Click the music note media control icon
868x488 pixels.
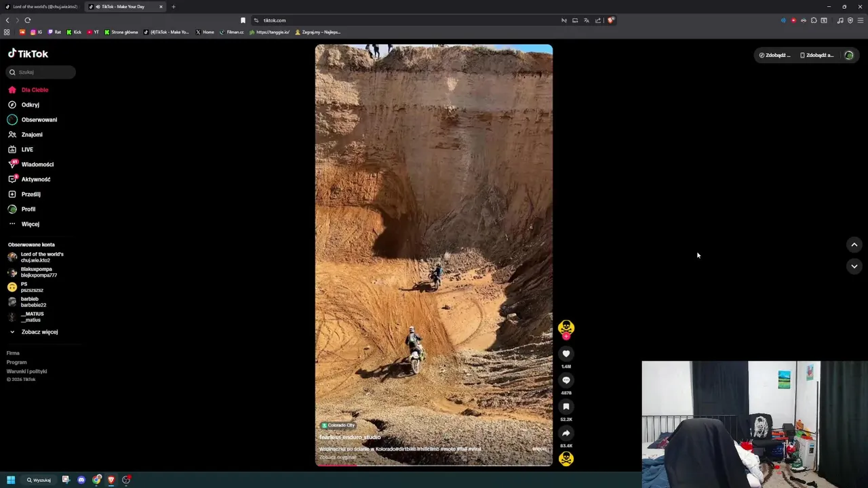(840, 20)
